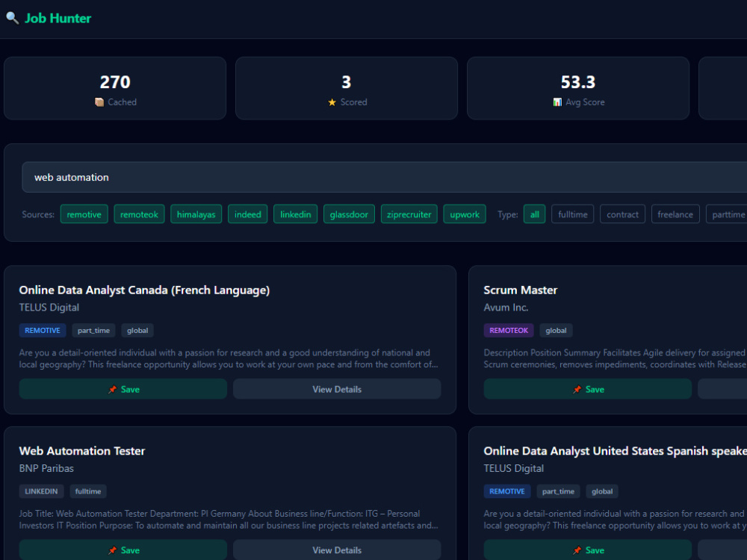
Task: Click REMOTIVE badge on United States analyst card
Action: (507, 491)
